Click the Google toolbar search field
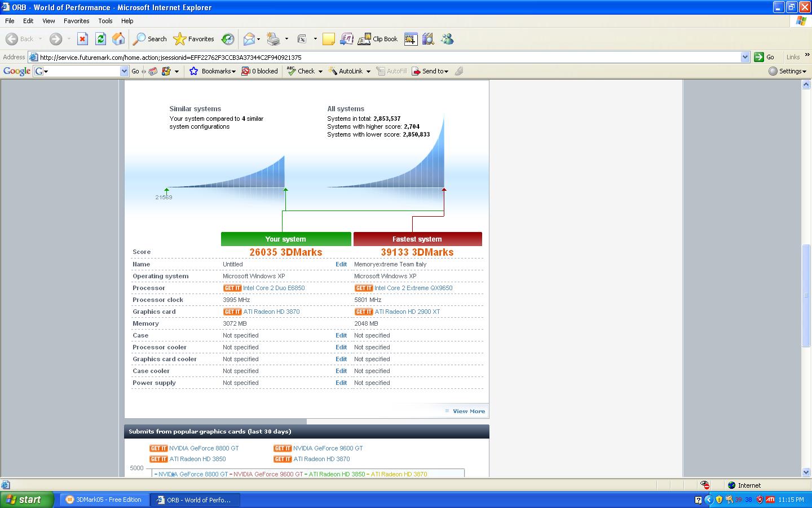Image resolution: width=812 pixels, height=508 pixels. click(x=81, y=71)
